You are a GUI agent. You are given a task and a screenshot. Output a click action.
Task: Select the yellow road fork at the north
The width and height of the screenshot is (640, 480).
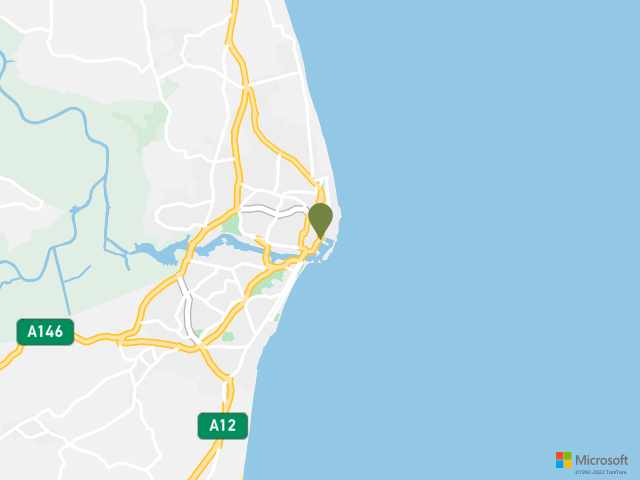click(x=246, y=87)
